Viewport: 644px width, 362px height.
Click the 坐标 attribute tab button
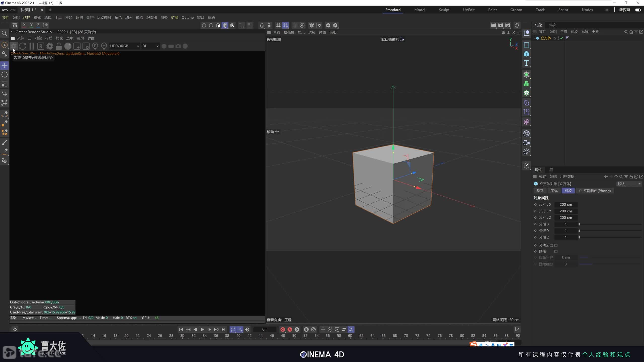coord(554,191)
